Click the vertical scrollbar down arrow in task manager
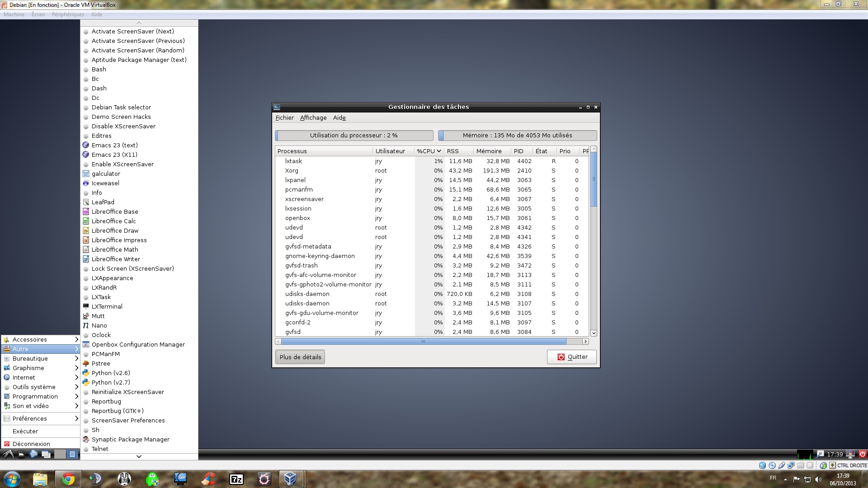Viewport: 868px width, 488px height. [594, 333]
